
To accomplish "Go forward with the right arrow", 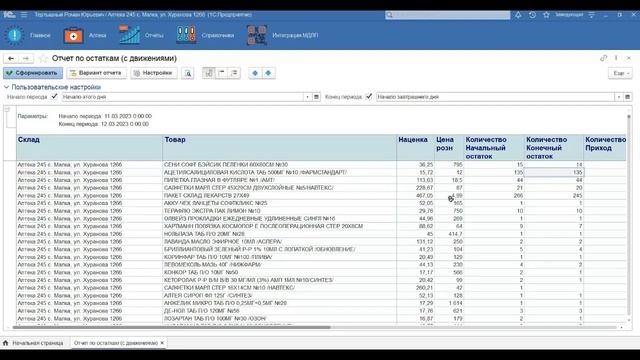I will (x=26, y=58).
